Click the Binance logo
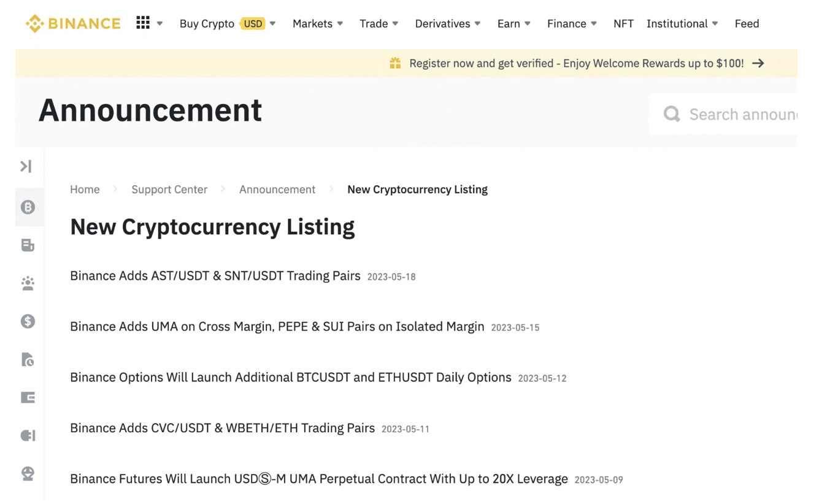This screenshot has width=838, height=504. click(x=73, y=24)
